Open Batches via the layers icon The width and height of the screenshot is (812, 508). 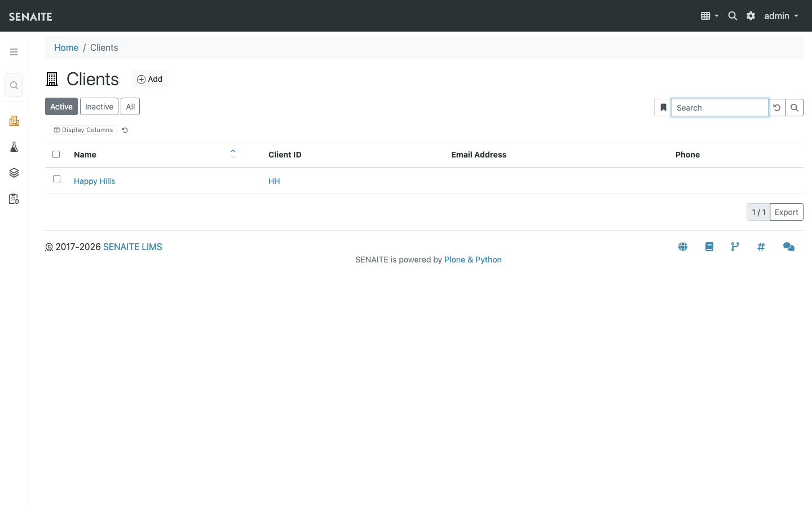tap(14, 173)
